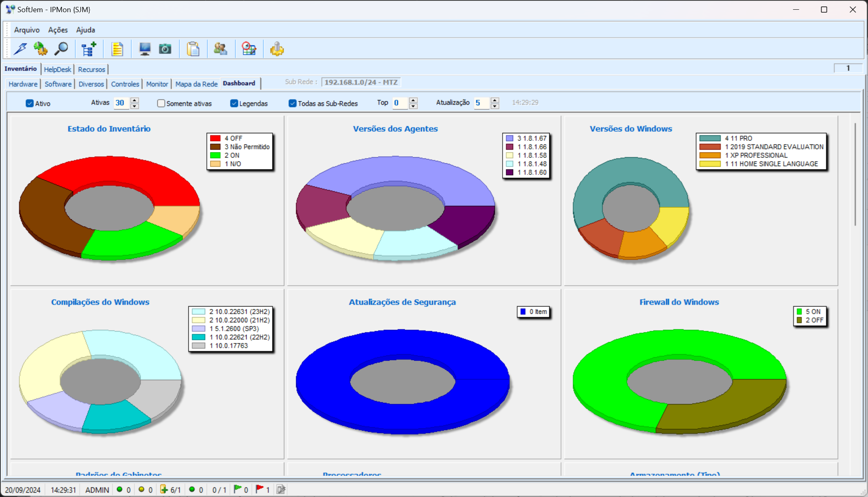This screenshot has height=497, width=868.
Task: Click the red OFF legend swatch
Action: [x=215, y=138]
